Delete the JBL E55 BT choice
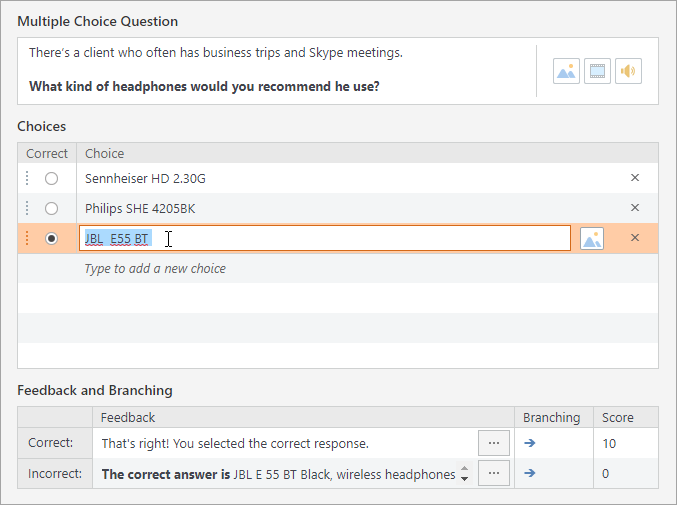 (x=634, y=238)
